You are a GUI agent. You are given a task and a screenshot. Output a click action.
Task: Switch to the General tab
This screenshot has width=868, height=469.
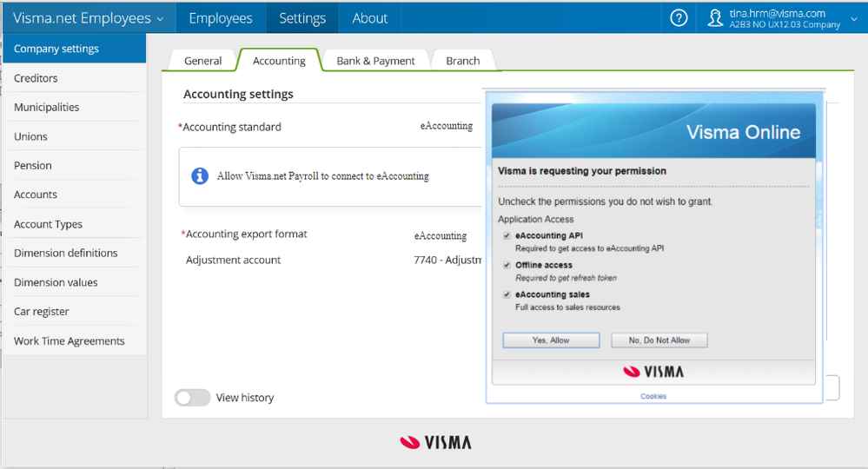pos(202,60)
